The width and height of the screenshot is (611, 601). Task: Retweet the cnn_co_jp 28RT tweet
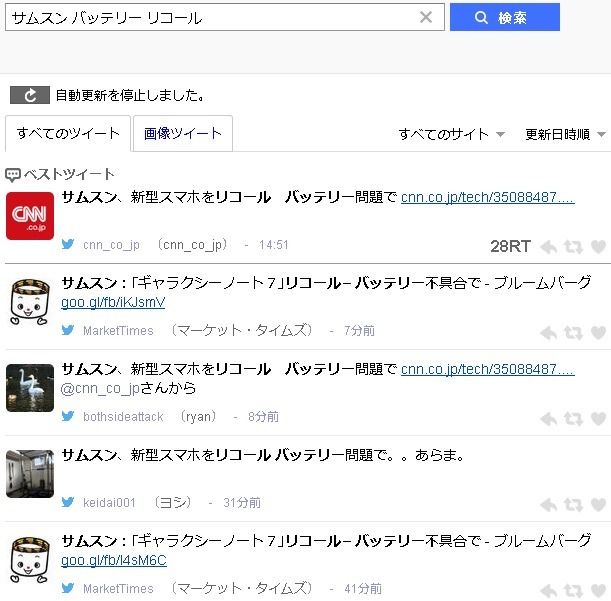click(x=573, y=247)
